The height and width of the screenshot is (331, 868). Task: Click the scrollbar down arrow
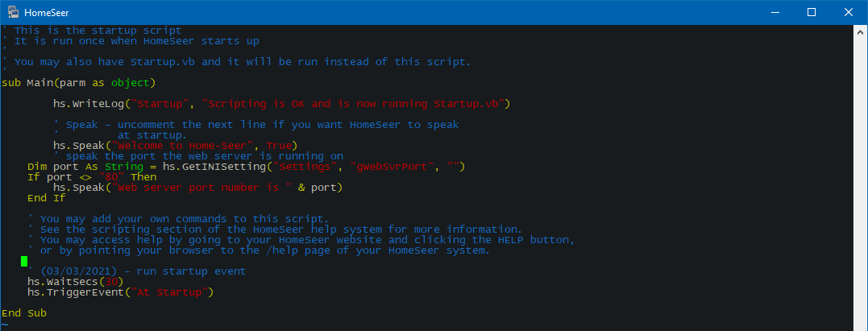tap(862, 325)
